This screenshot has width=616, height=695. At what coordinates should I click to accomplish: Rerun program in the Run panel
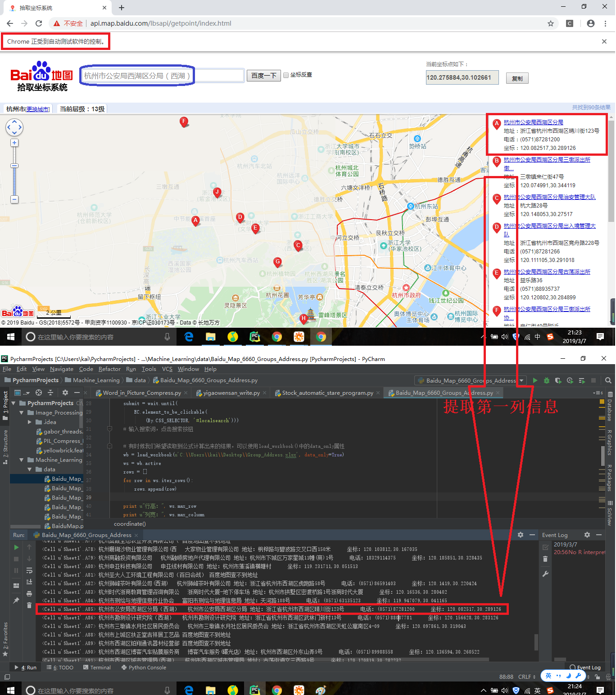coord(16,547)
